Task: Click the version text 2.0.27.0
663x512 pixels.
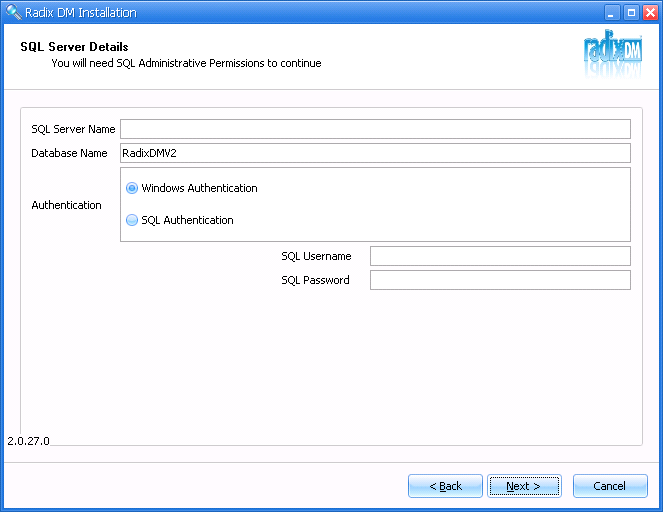Action: click(x=28, y=441)
